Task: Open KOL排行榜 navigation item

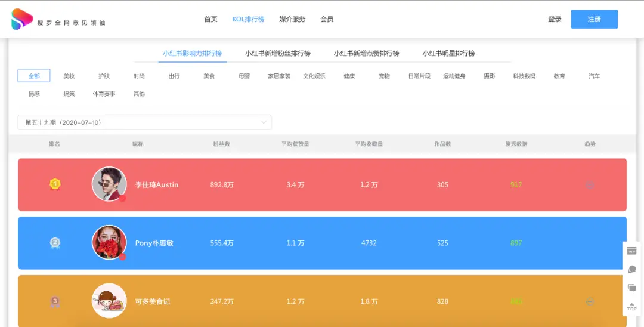Action: click(x=248, y=19)
